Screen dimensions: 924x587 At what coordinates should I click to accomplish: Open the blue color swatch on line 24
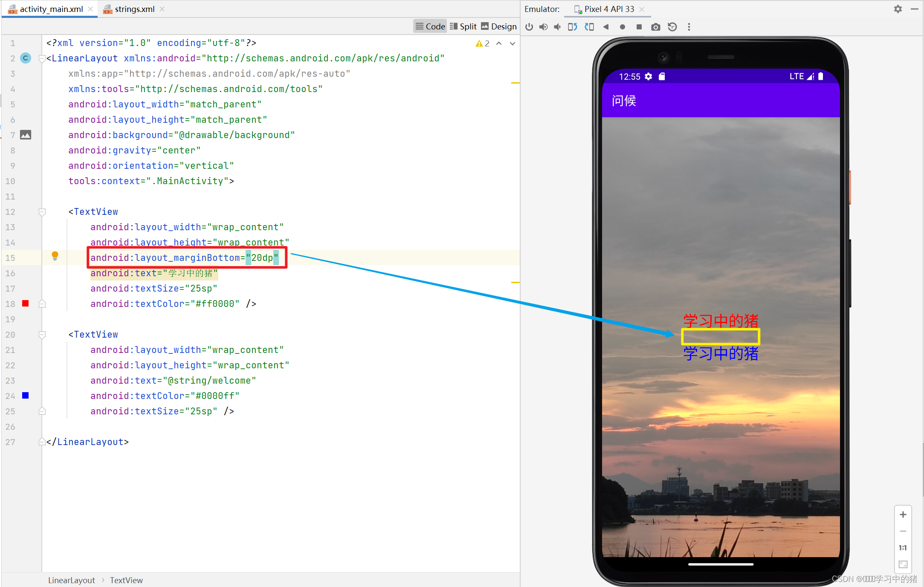tap(26, 396)
